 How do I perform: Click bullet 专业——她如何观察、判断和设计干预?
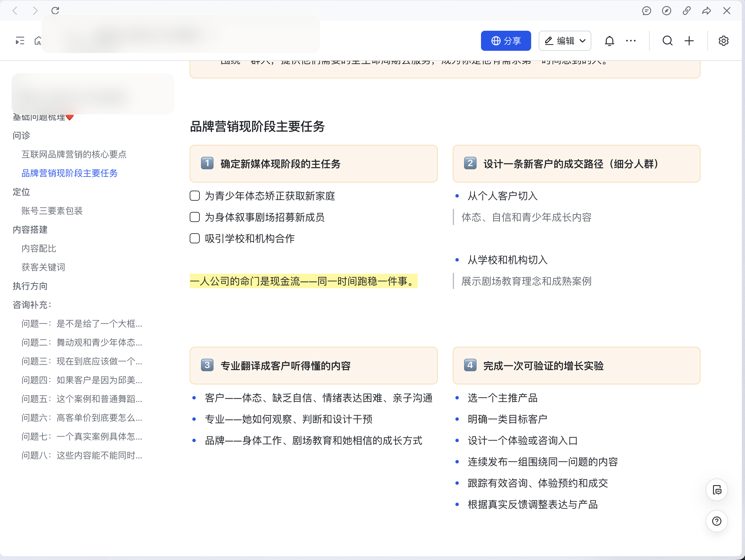(x=289, y=419)
